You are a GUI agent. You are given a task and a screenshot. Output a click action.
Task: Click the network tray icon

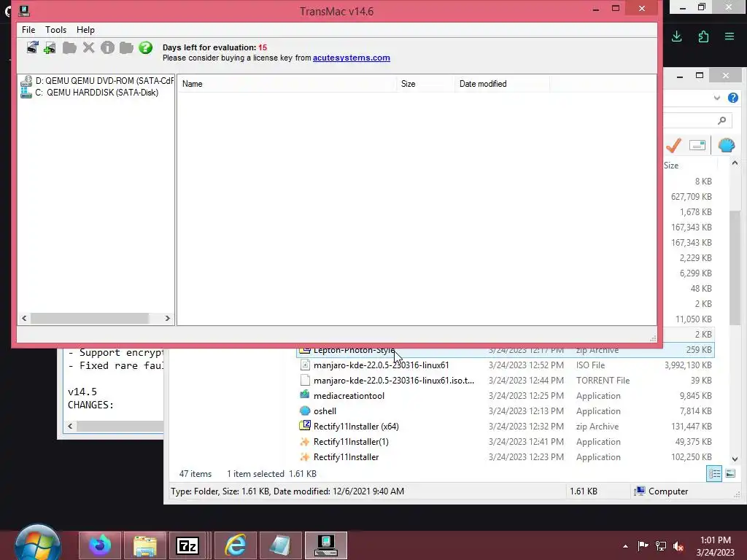click(661, 545)
